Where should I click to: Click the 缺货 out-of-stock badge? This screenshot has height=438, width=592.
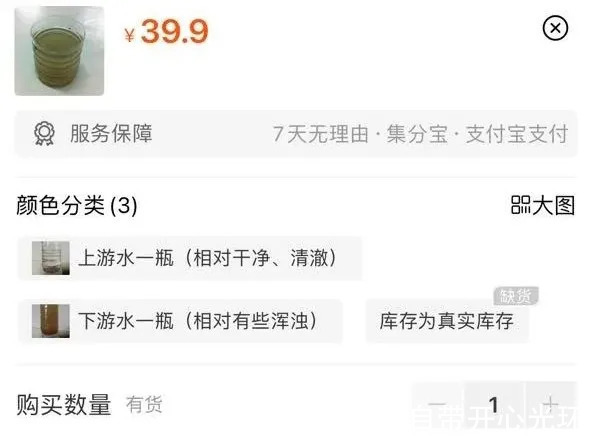(516, 296)
